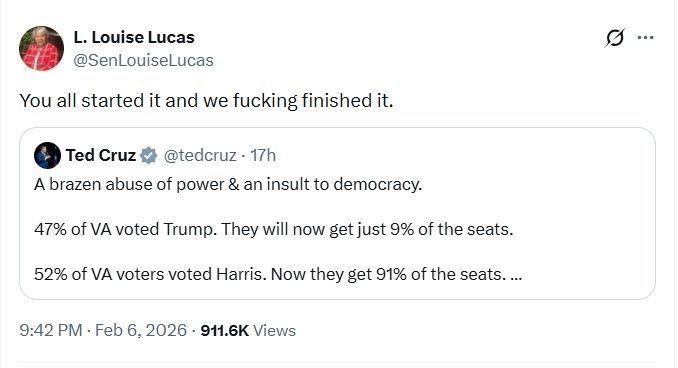Open the quoted tweet about abuse of power

(337, 213)
